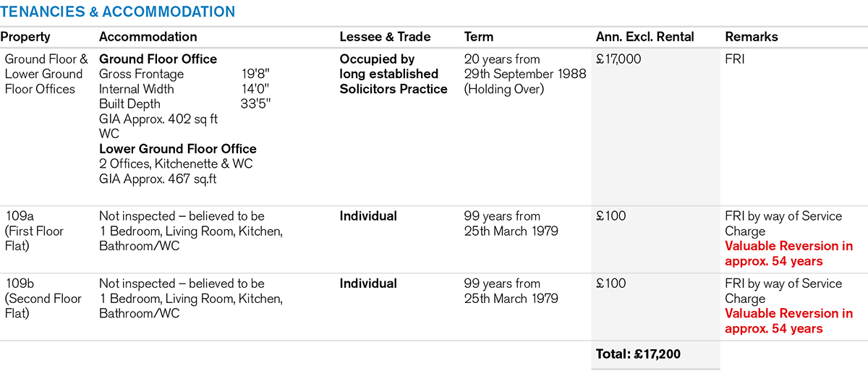Screen dimensions: 868x376
Task: Click red Valuable Reversion text for 109a
Action: tap(788, 254)
